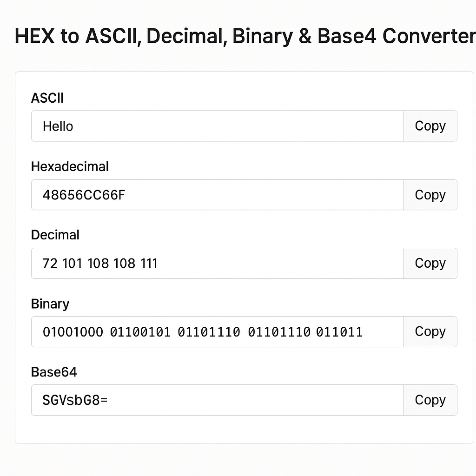Copy the Binary representation
476x476 pixels.
(430, 331)
